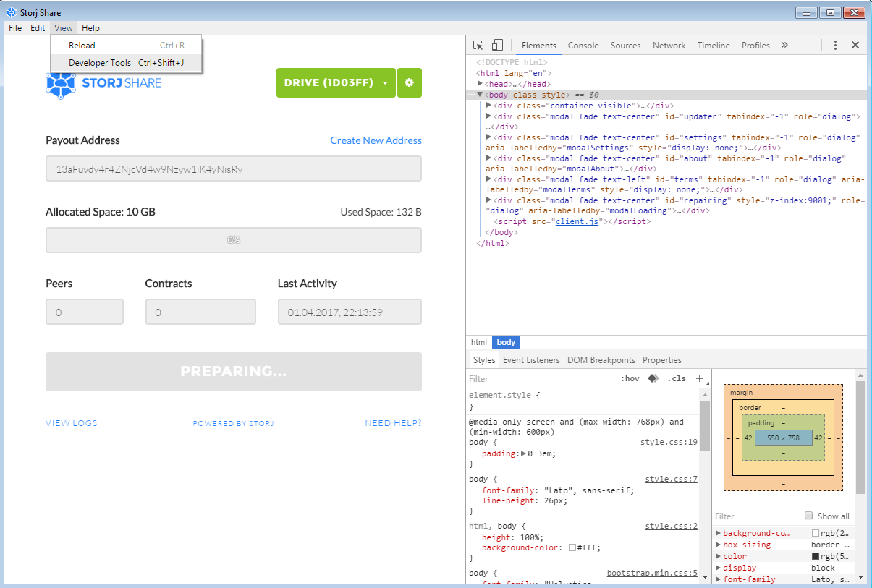
Task: Enable the Show all checkbox
Action: tap(809, 516)
